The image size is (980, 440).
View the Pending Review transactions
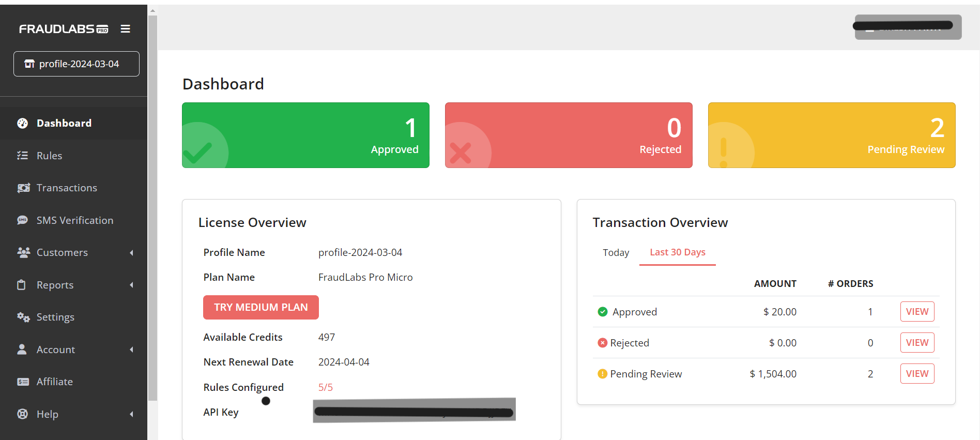pyautogui.click(x=917, y=373)
